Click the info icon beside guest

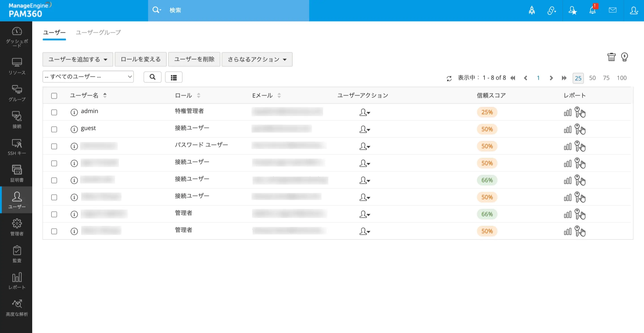[x=74, y=129]
